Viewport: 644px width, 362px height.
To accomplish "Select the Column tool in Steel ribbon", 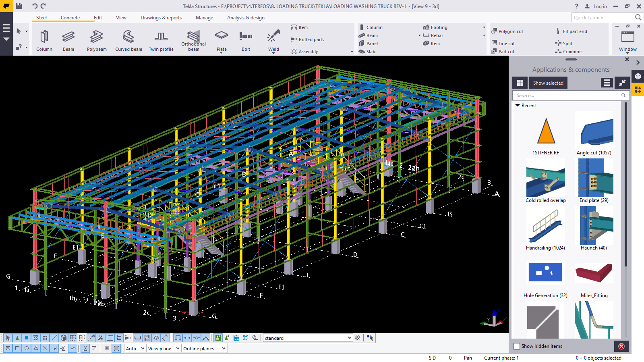I will point(44,40).
